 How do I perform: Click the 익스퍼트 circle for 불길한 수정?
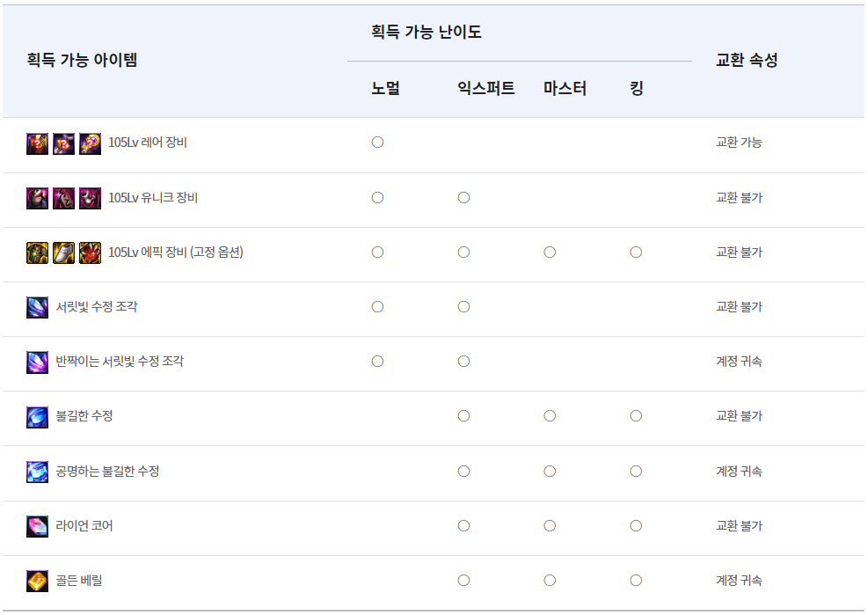point(463,415)
